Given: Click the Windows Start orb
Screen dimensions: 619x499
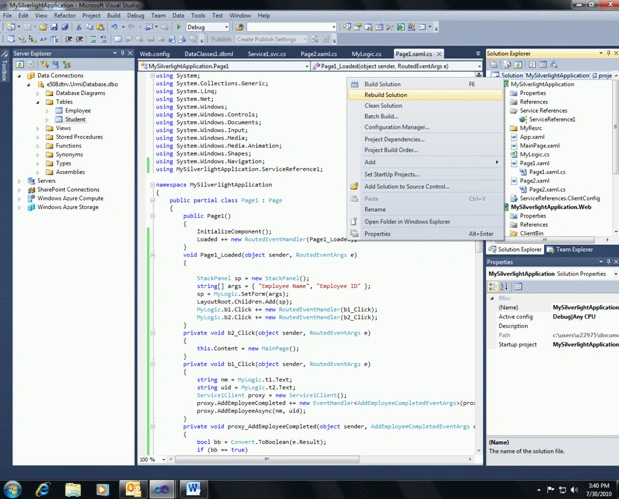Looking at the screenshot, I should click(13, 490).
